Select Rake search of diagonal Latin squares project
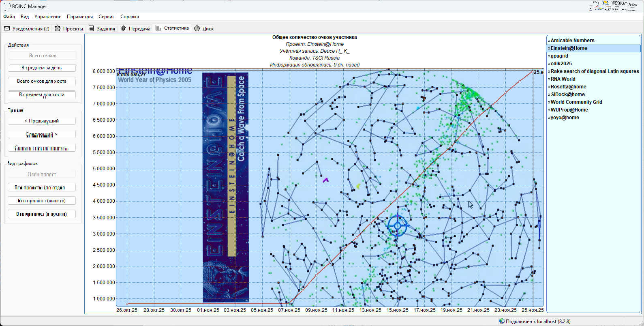The height and width of the screenshot is (326, 644). [593, 71]
